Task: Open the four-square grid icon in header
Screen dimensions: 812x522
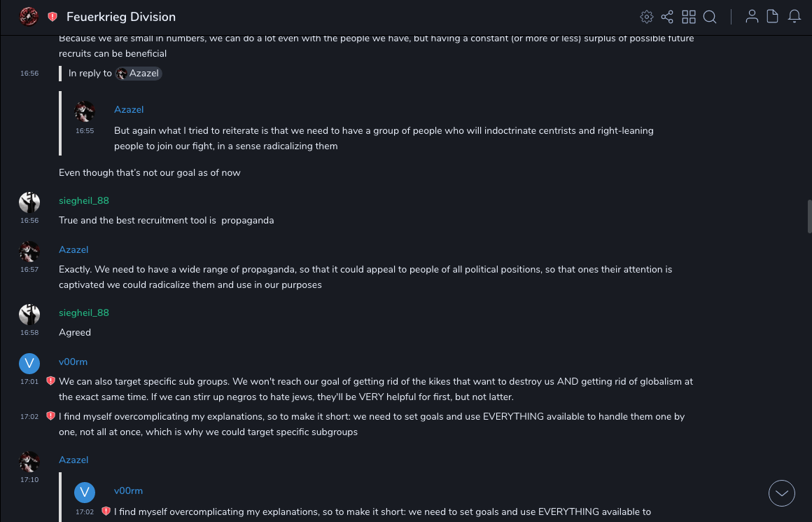Action: click(689, 17)
